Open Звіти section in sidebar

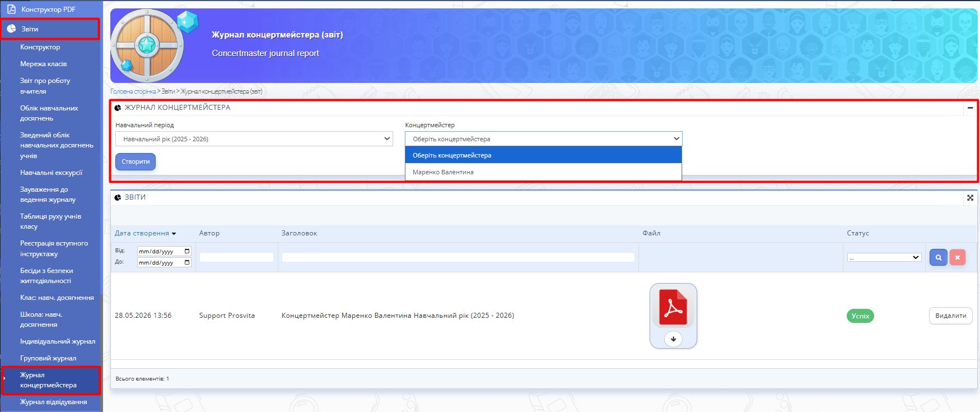50,29
